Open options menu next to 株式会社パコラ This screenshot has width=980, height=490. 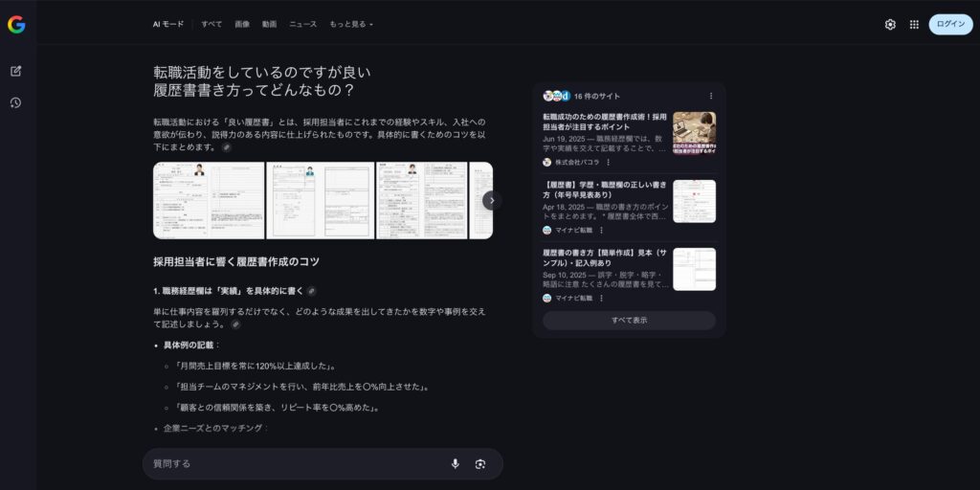[x=608, y=163]
